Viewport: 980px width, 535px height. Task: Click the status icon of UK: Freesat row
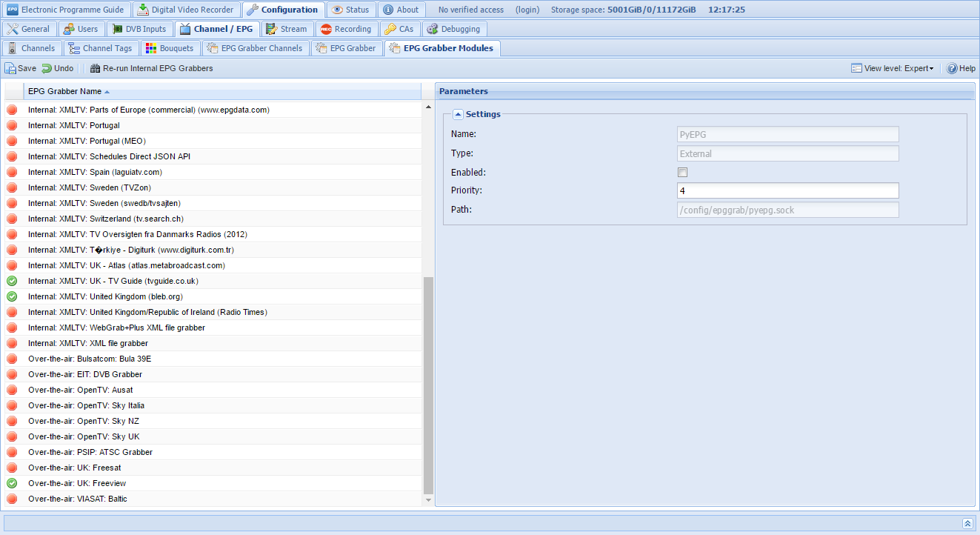pyautogui.click(x=12, y=468)
